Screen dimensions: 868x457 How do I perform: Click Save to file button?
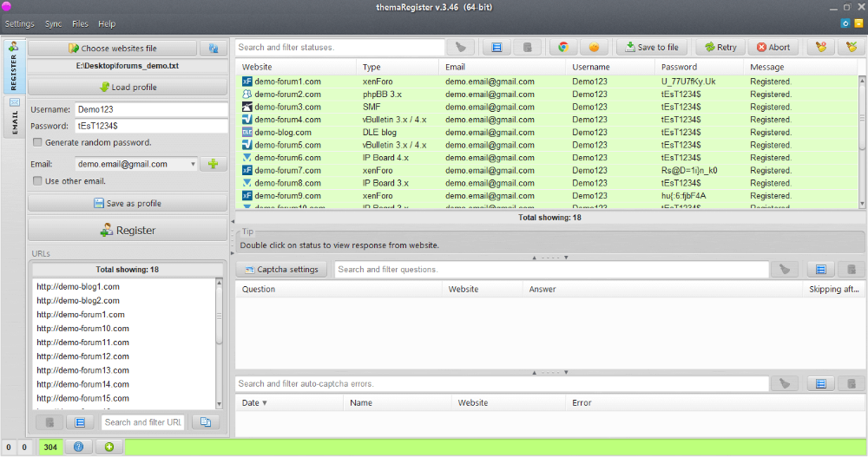652,48
